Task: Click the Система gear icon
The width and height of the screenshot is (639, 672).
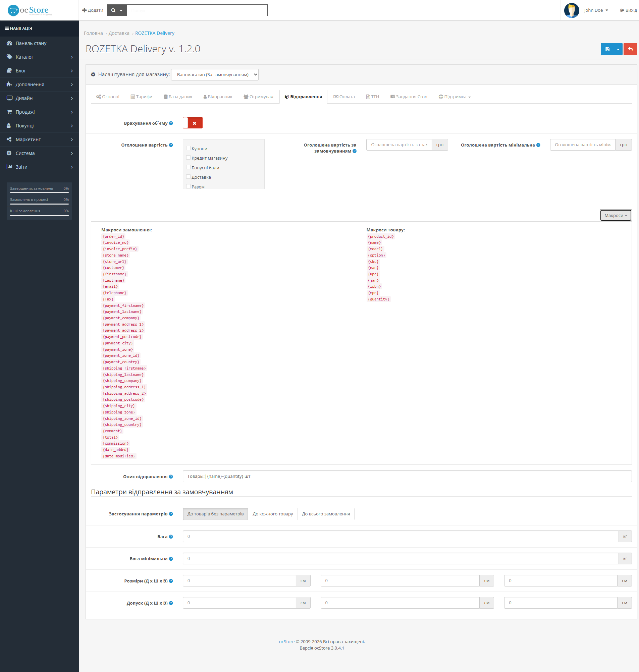Action: pos(9,153)
